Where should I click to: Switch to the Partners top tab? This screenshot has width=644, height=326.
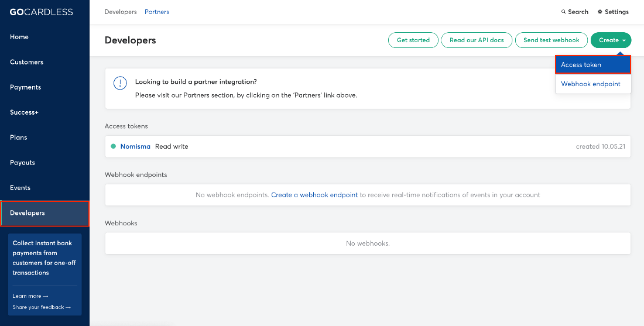tap(156, 12)
